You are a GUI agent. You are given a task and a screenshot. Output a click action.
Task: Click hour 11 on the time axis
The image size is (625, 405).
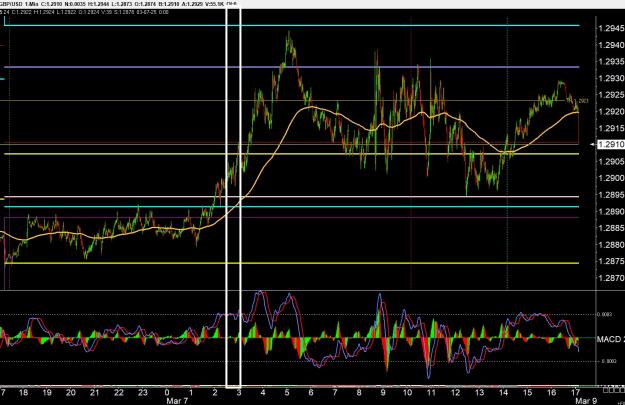coord(431,392)
